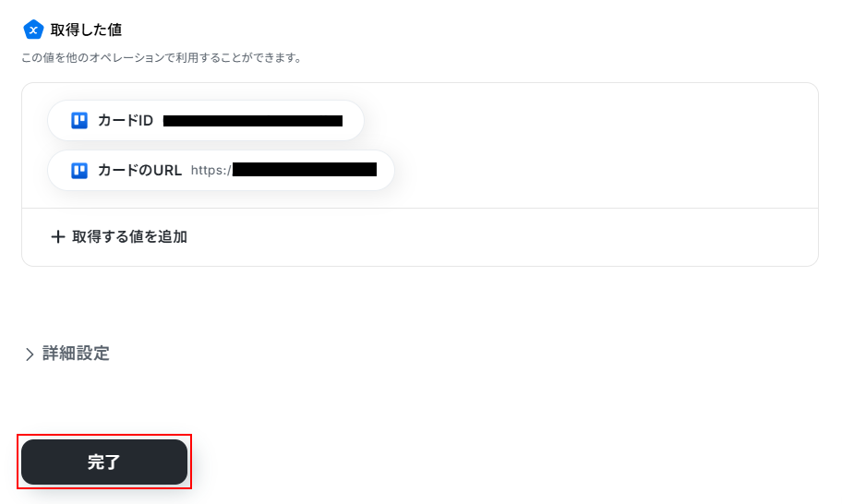Click the Trello icon in the カードID chip
Viewport: 842px width, 504px height.
pos(79,120)
